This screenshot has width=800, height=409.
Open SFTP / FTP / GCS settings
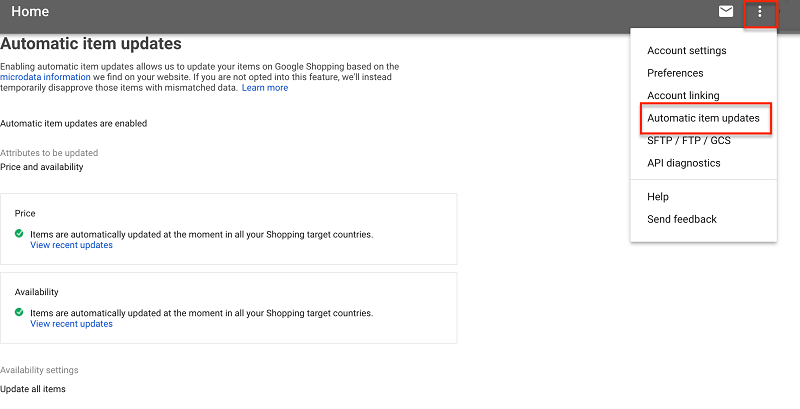click(688, 140)
